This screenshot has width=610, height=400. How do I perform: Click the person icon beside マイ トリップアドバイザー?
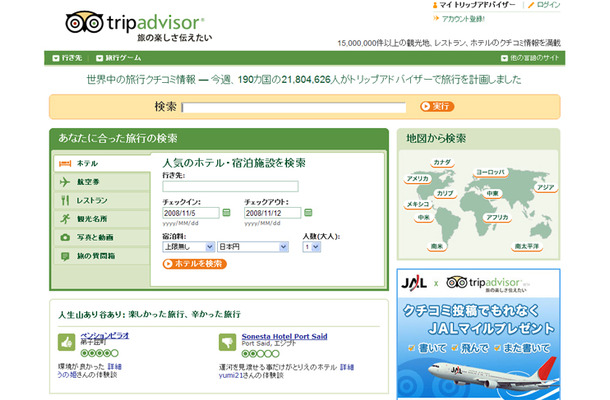point(435,5)
